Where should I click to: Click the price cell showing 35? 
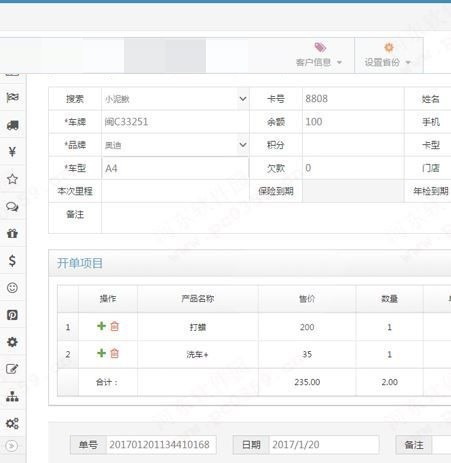coord(307,354)
